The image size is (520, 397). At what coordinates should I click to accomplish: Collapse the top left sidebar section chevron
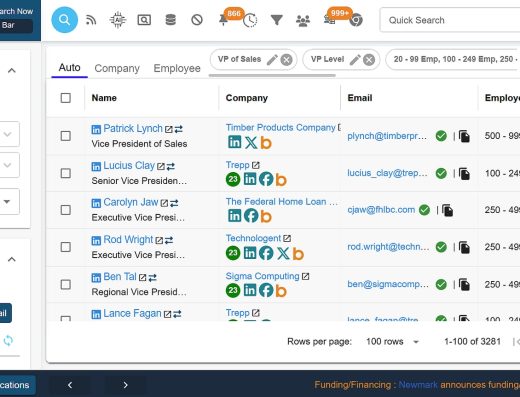click(x=12, y=70)
